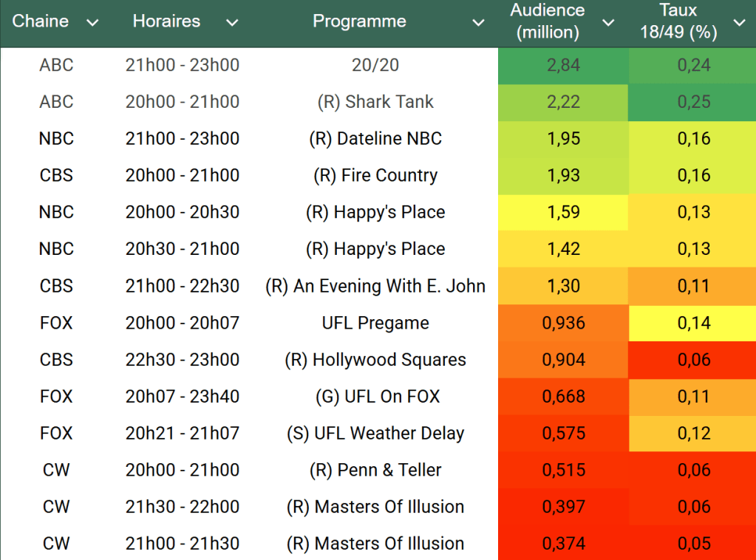Click the (R) Penn & Teller programme
The width and height of the screenshot is (756, 560).
(x=375, y=470)
